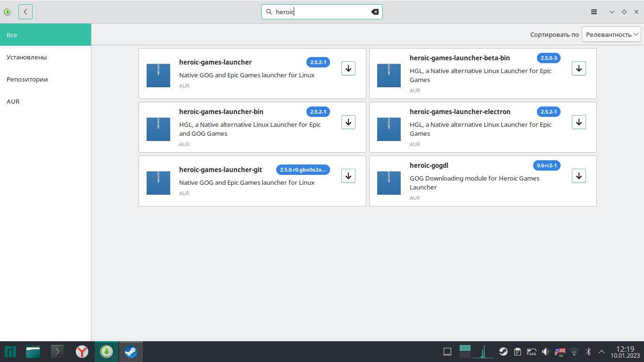Open Steam from taskbar
The width and height of the screenshot is (644, 362).
click(131, 352)
